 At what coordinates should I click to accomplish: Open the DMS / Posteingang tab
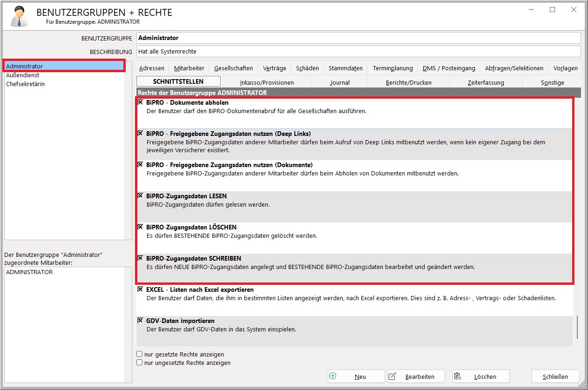pyautogui.click(x=448, y=68)
